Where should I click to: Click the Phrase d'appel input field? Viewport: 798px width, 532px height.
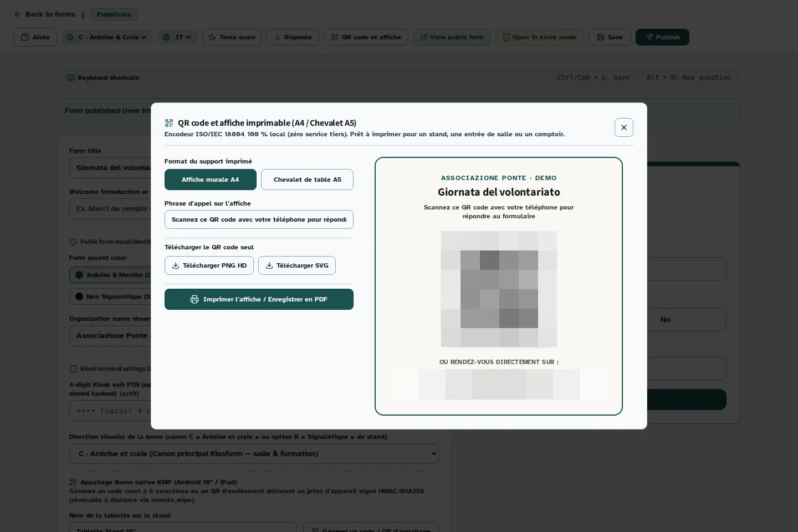[259, 219]
